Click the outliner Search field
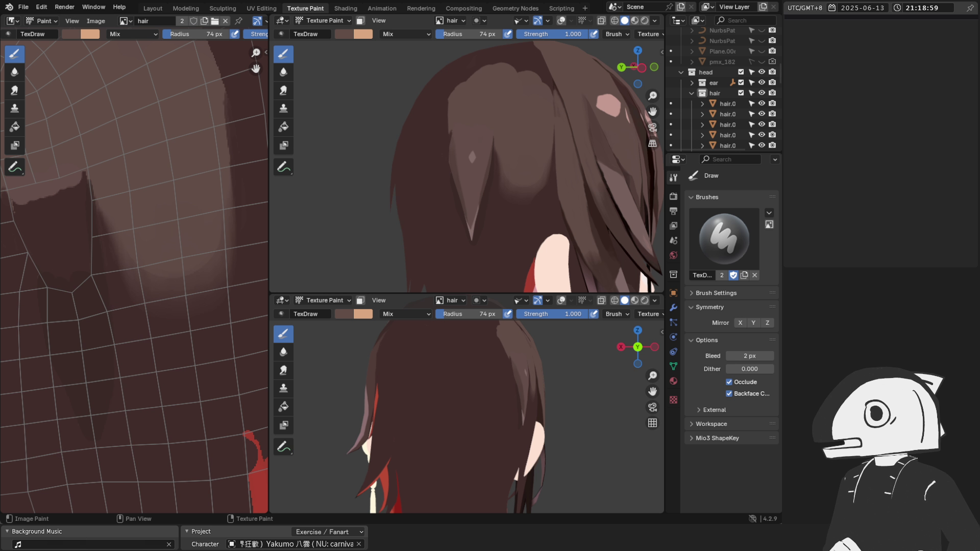This screenshot has height=551, width=980. click(745, 20)
